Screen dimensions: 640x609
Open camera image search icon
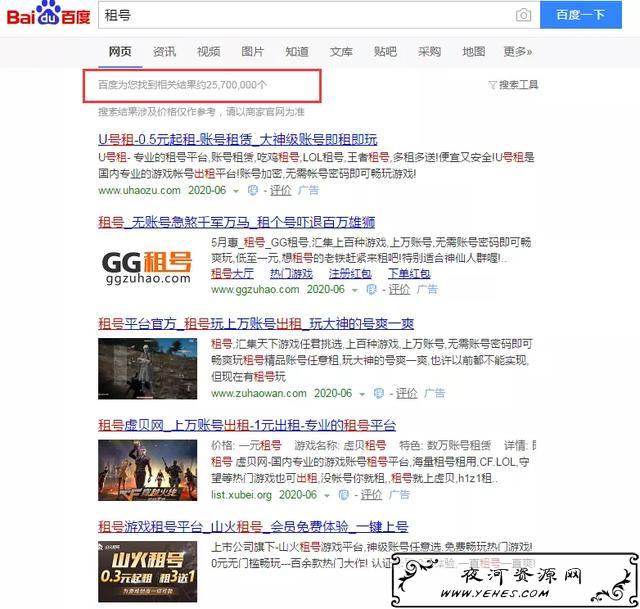pos(523,16)
